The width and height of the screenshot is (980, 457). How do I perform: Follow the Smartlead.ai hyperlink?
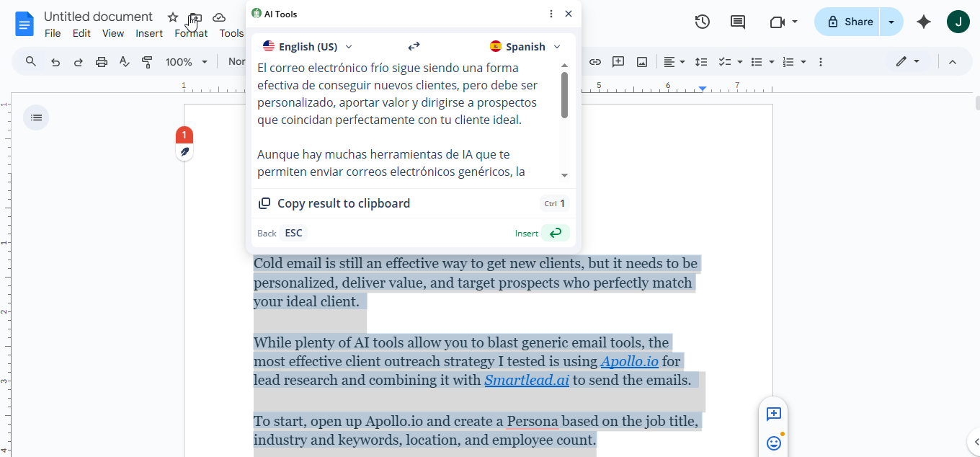pos(527,380)
